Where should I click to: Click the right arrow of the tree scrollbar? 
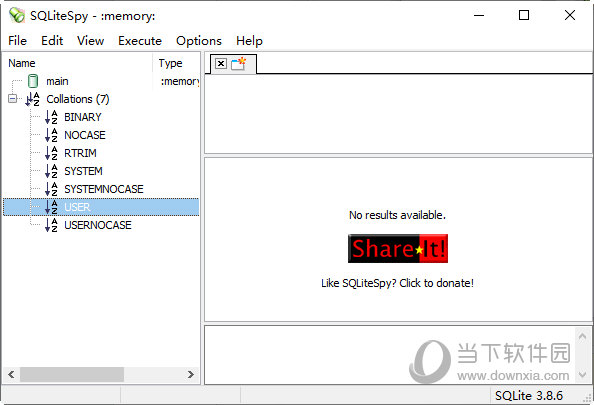click(191, 375)
